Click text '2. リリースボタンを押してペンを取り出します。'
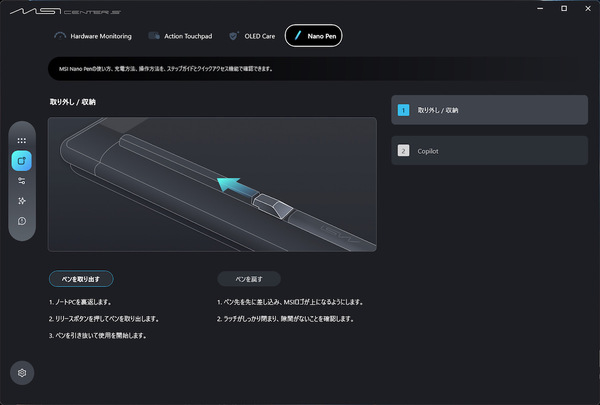Screen dimensions: 600x405 point(104,319)
